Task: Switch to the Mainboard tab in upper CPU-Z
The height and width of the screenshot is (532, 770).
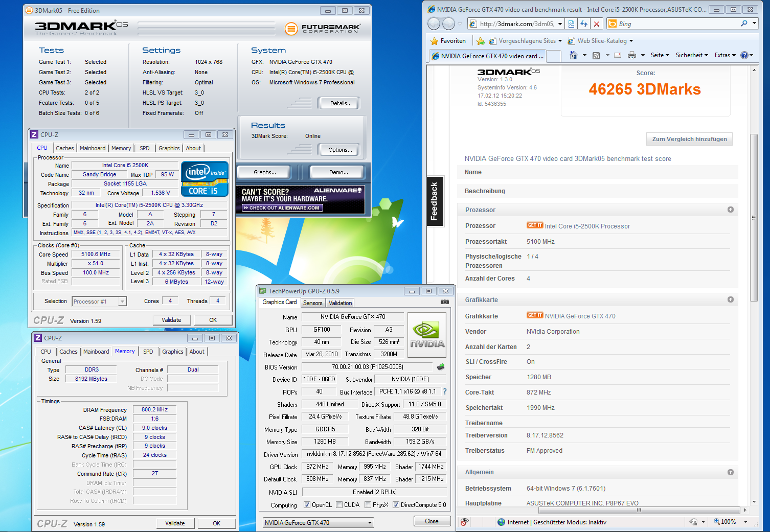Action: [x=93, y=148]
